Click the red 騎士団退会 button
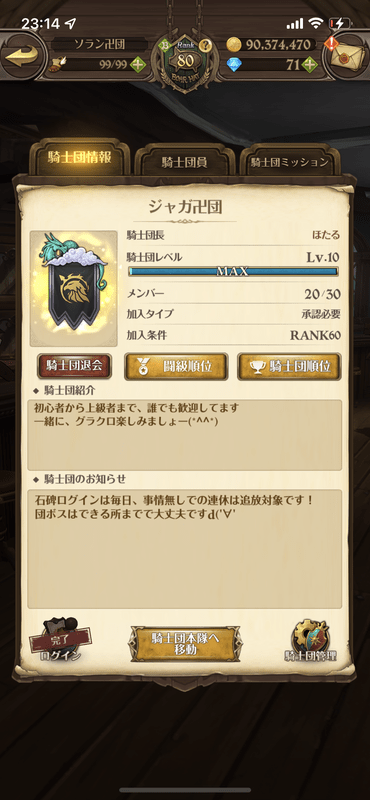The image size is (370, 800). pyautogui.click(x=75, y=366)
